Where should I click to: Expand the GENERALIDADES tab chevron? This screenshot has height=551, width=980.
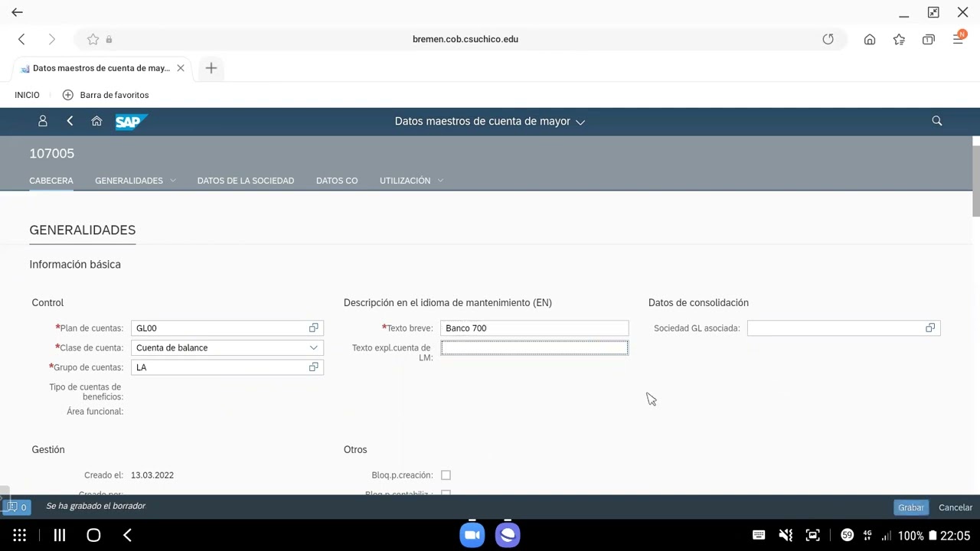[x=173, y=181]
